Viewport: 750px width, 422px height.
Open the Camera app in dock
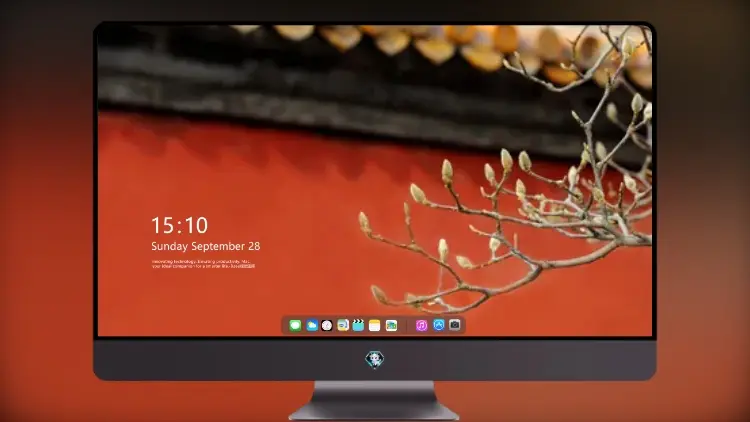pos(455,325)
